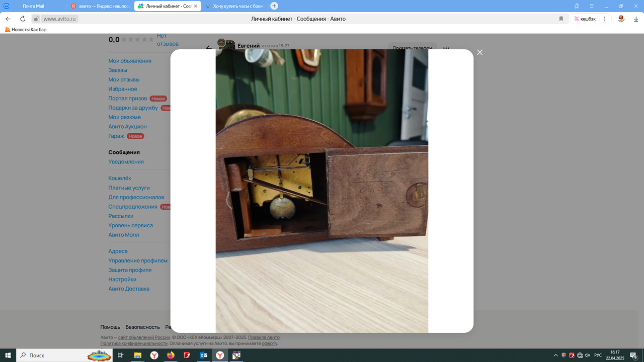Open Мои резюме
Viewport: 644px width, 362px height.
click(125, 117)
